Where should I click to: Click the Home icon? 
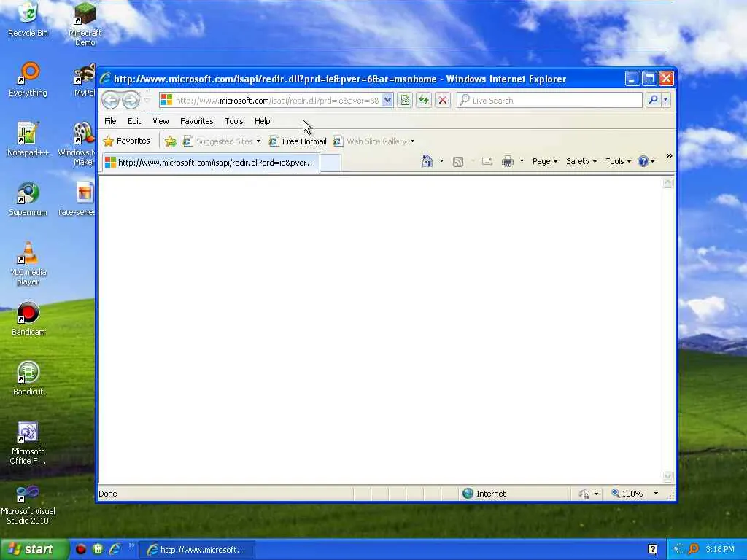tap(427, 161)
